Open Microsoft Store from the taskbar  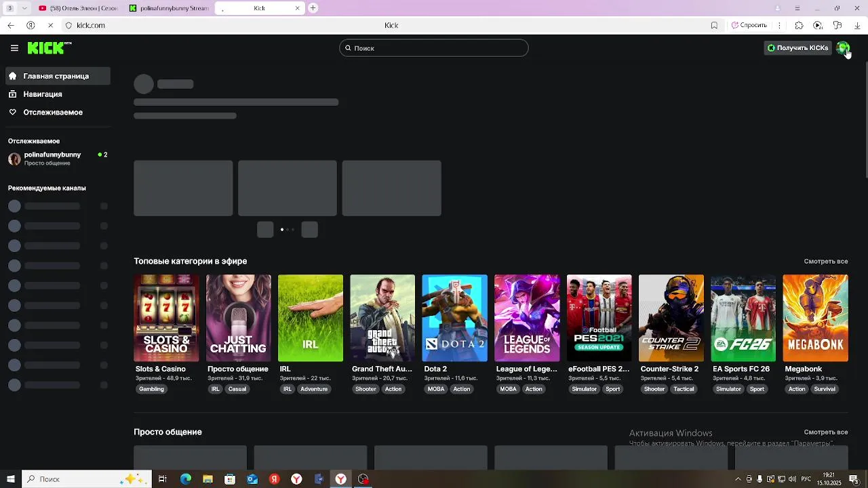pos(230,479)
